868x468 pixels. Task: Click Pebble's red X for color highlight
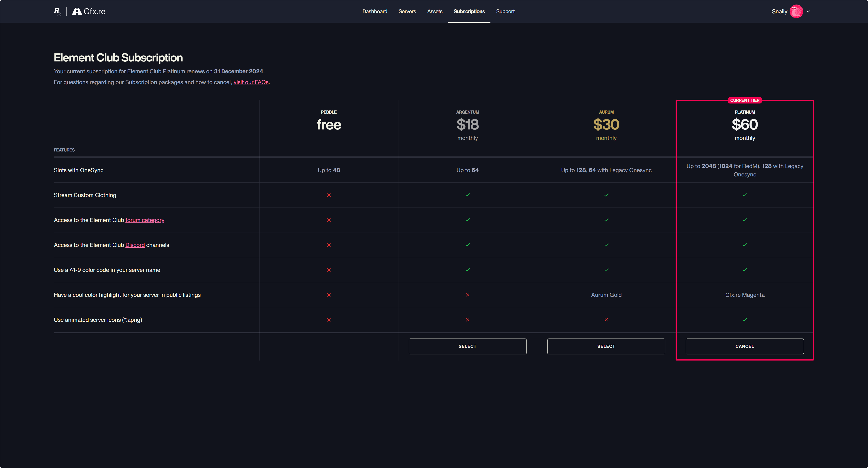coord(329,295)
